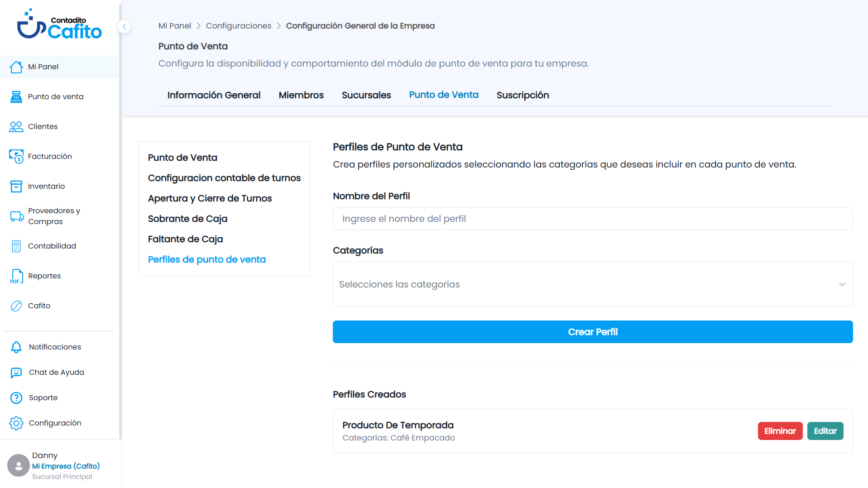The width and height of the screenshot is (868, 488).
Task: Focus the Nombre del Perfil input field
Action: tap(593, 219)
